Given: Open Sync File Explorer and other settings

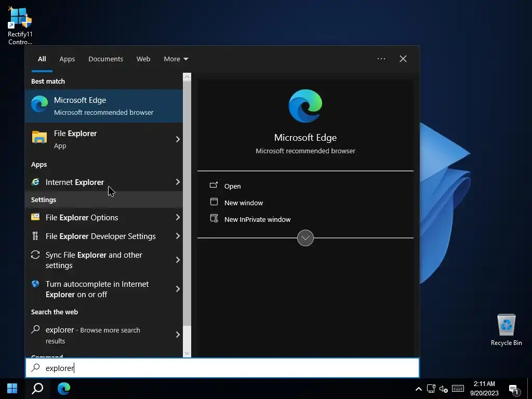Looking at the screenshot, I should point(104,260).
